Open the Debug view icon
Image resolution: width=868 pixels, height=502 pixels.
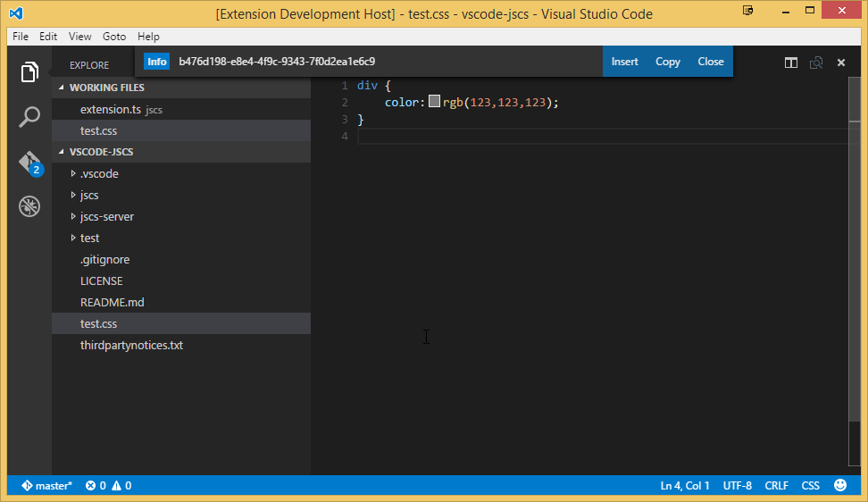tap(29, 206)
